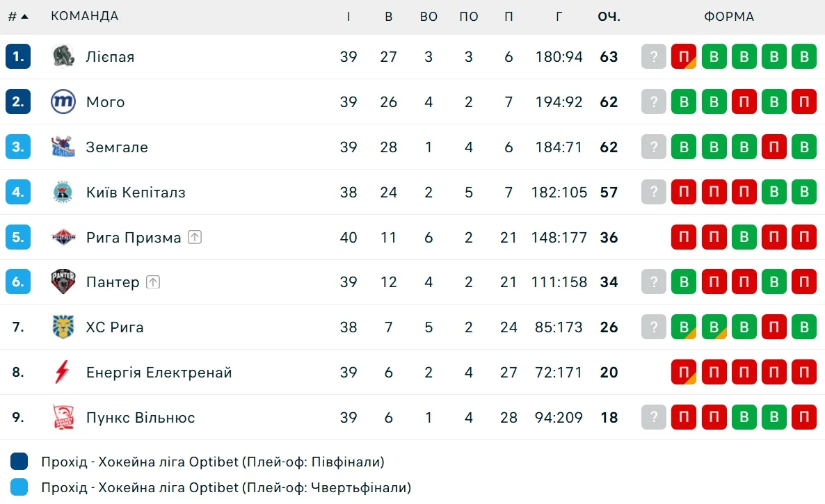Image resolution: width=825 pixels, height=504 pixels.
Task: Click up-arrow icon next to Рига Призма
Action: [195, 237]
